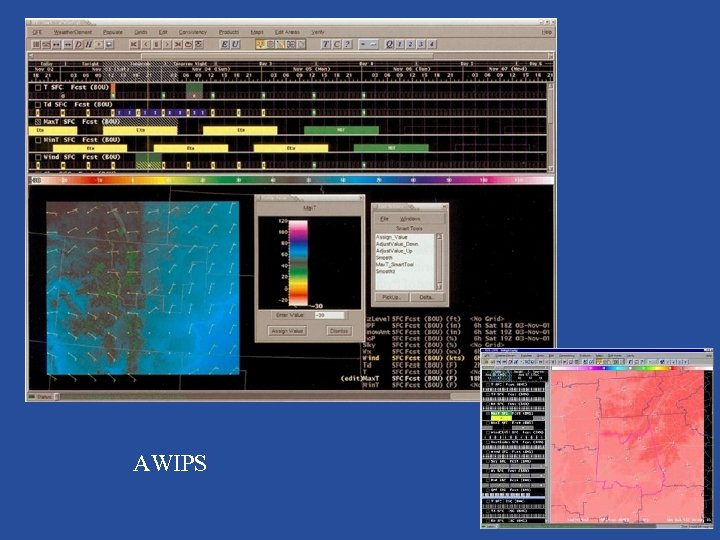Click the Assign Value button
Viewport: 720px width, 540px height.
pos(287,331)
